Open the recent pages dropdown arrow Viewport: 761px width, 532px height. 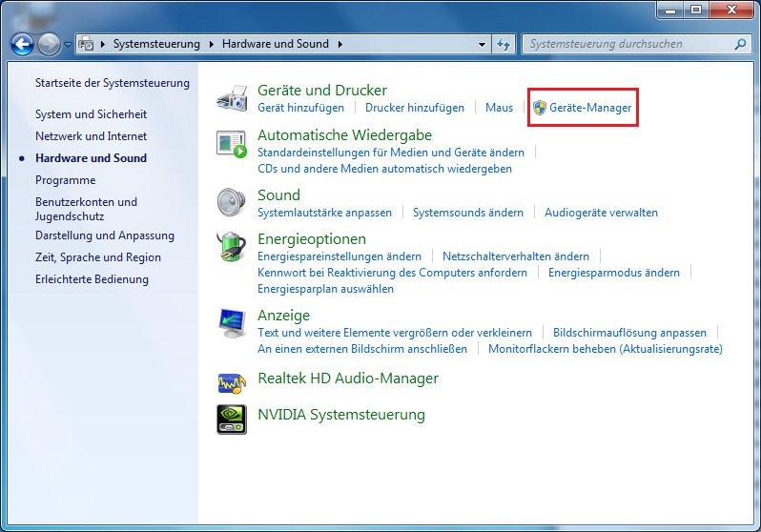pyautogui.click(x=68, y=45)
